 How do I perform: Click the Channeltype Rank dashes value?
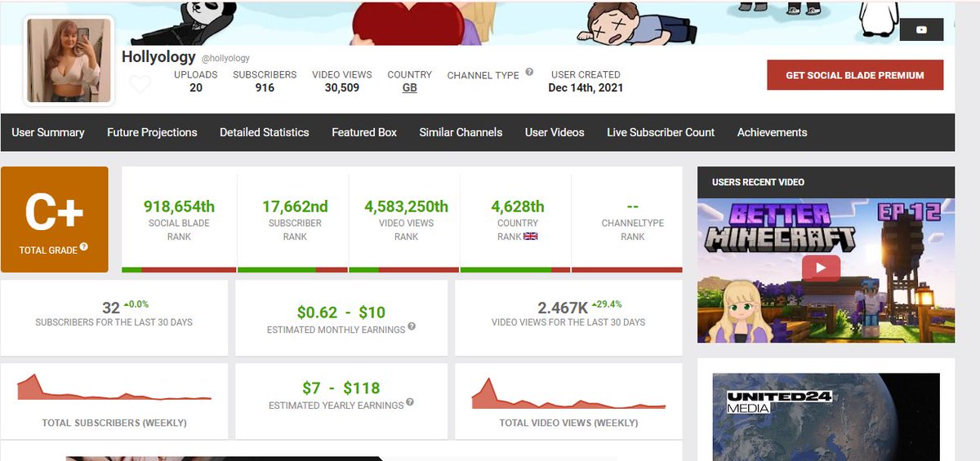(632, 206)
